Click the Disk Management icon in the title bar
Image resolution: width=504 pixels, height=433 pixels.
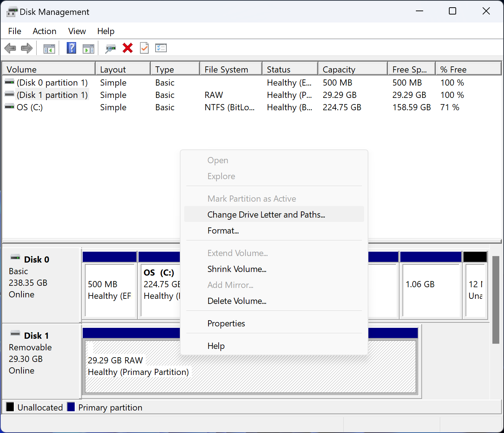click(12, 11)
